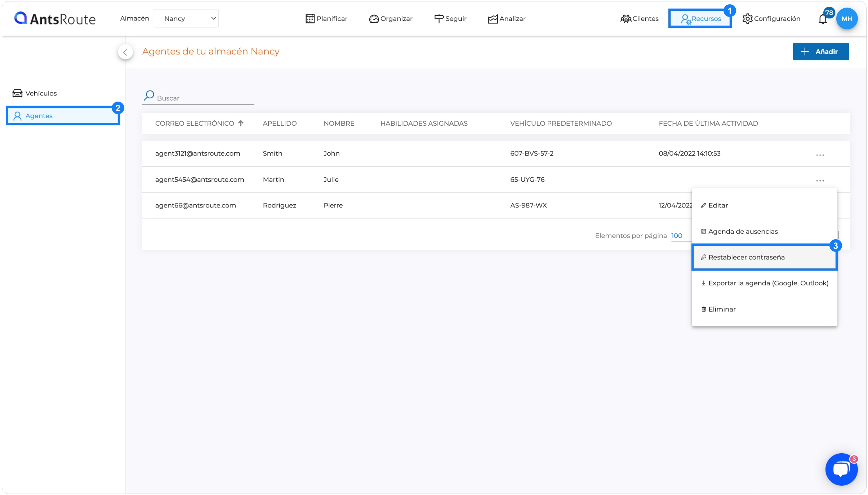This screenshot has height=495, width=868.
Task: Click the Agenda de ausencias calendar icon
Action: pos(703,231)
